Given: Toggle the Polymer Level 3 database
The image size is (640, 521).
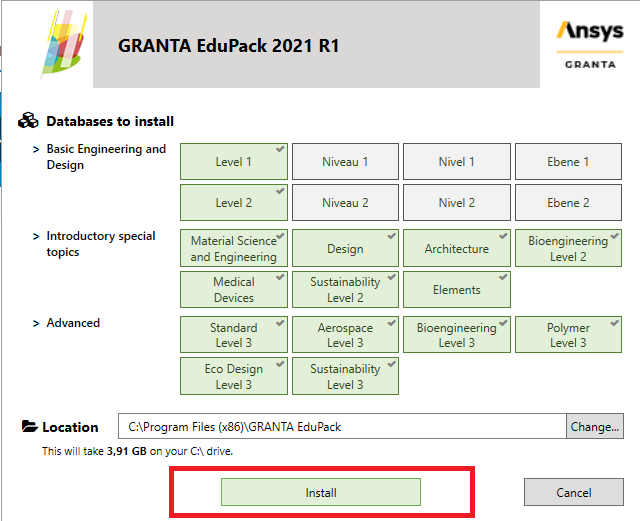Looking at the screenshot, I should (568, 335).
